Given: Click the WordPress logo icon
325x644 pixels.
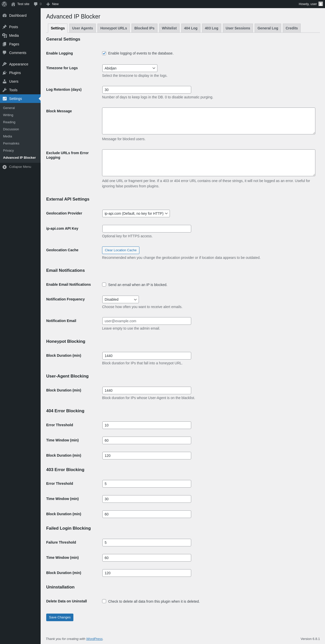Looking at the screenshot, I should point(4,4).
